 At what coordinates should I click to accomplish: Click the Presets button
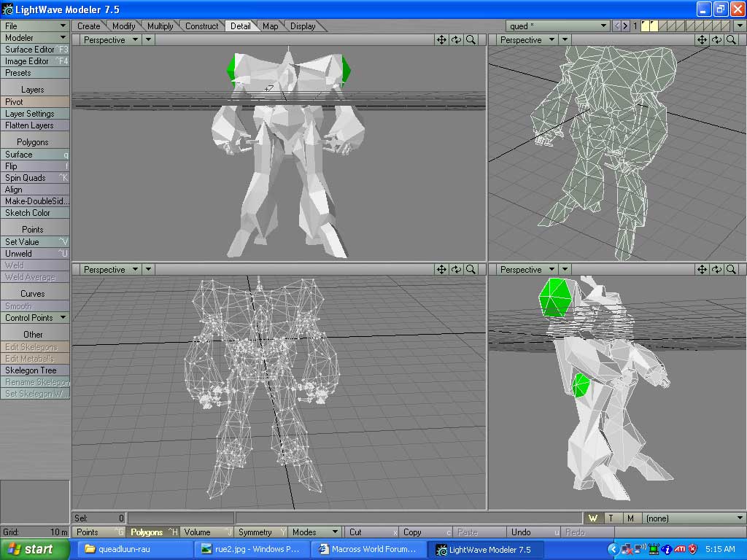(x=35, y=73)
